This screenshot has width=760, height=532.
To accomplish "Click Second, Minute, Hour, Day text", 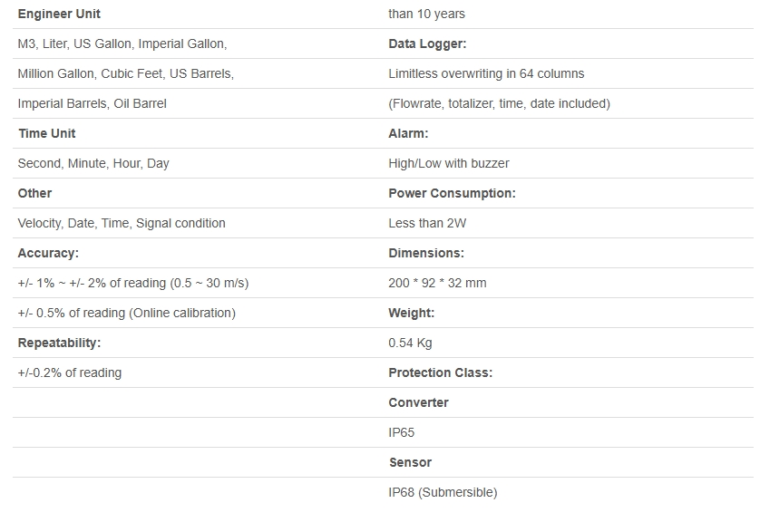I will point(93,163).
